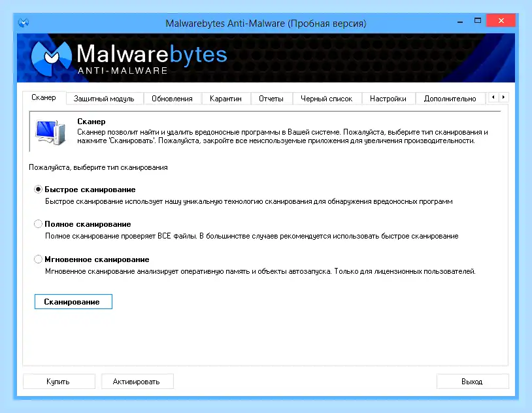The width and height of the screenshot is (532, 413).
Task: Open the Дополнительно tab
Action: coord(450,99)
